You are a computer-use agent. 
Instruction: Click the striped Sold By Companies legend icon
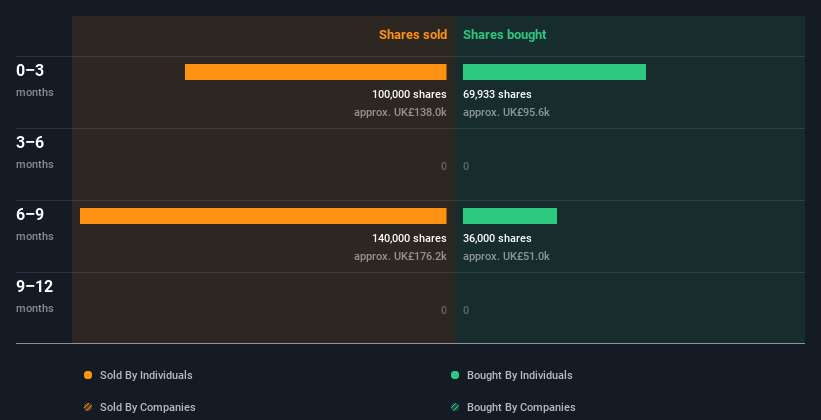88,407
